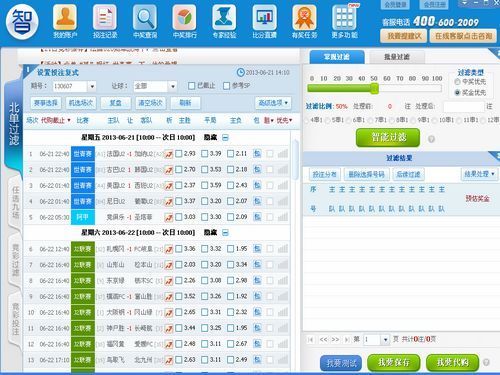Screen dimensions: 500x375
Task: Select 中奖优先 radio button
Action: pyautogui.click(x=457, y=82)
